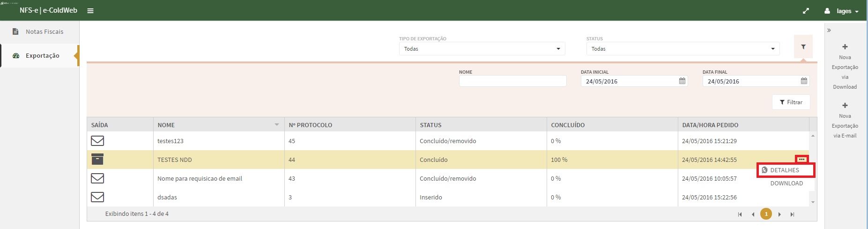The image size is (868, 229).
Task: Click the Inserido status cell
Action: pyautogui.click(x=481, y=197)
